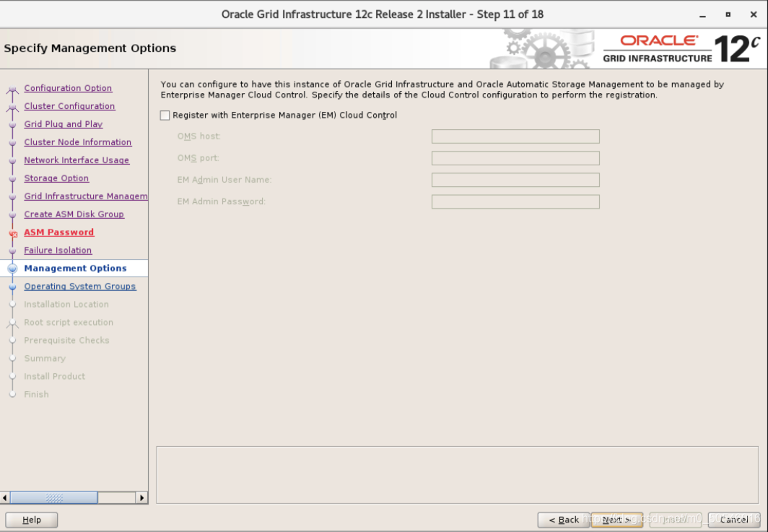The width and height of the screenshot is (768, 532).
Task: Close the installer window
Action: pos(754,14)
